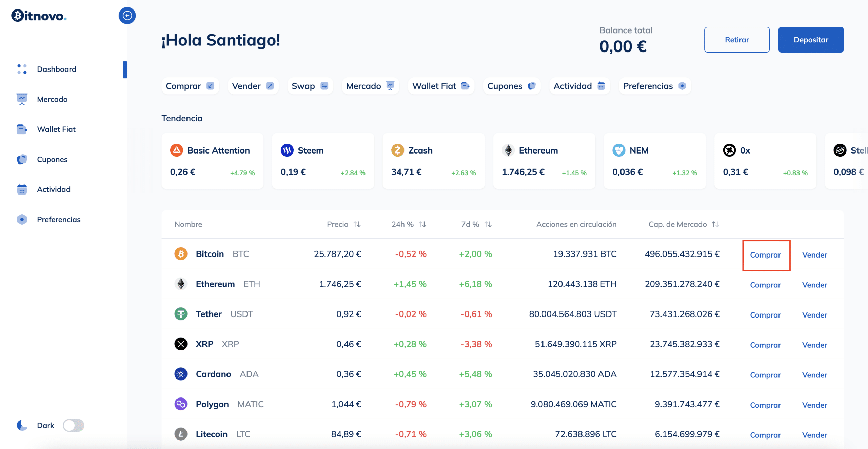Select the Swap shortcut tab
Image resolution: width=868 pixels, height=449 pixels.
point(310,86)
